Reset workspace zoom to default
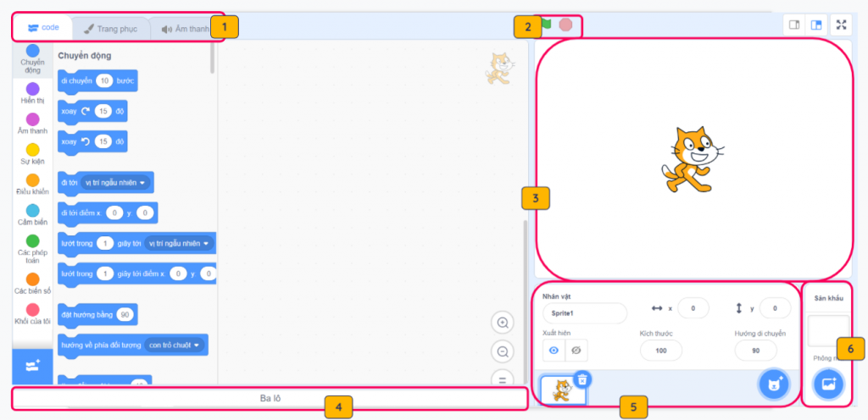Screen dimensions: 868x420 (x=503, y=379)
